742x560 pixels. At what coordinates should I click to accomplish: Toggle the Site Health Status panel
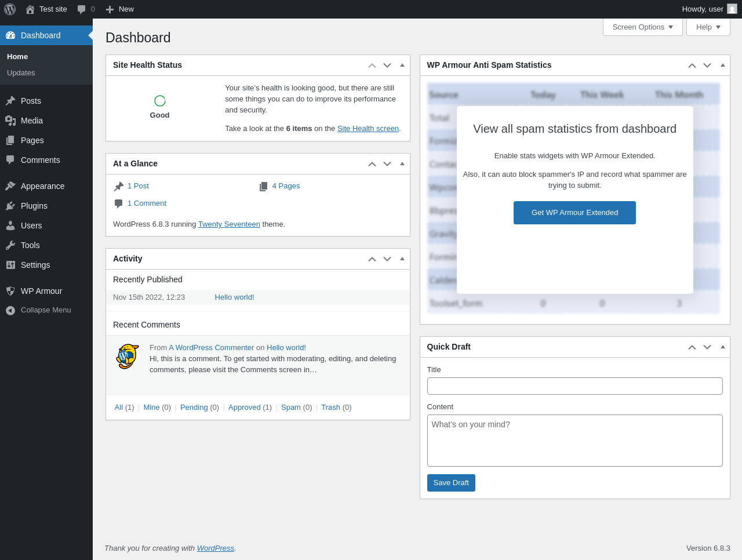tap(402, 65)
